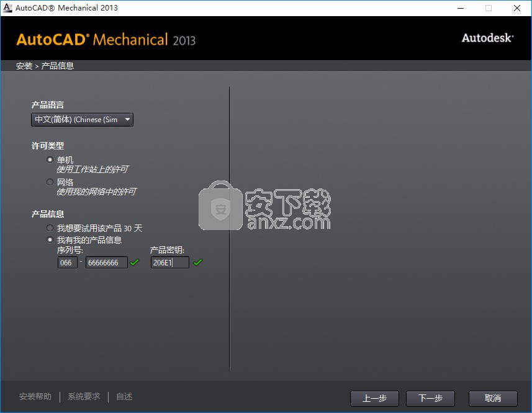The image size is (532, 413).
Task: Click the 许可类型 section heading
Action: [x=48, y=146]
